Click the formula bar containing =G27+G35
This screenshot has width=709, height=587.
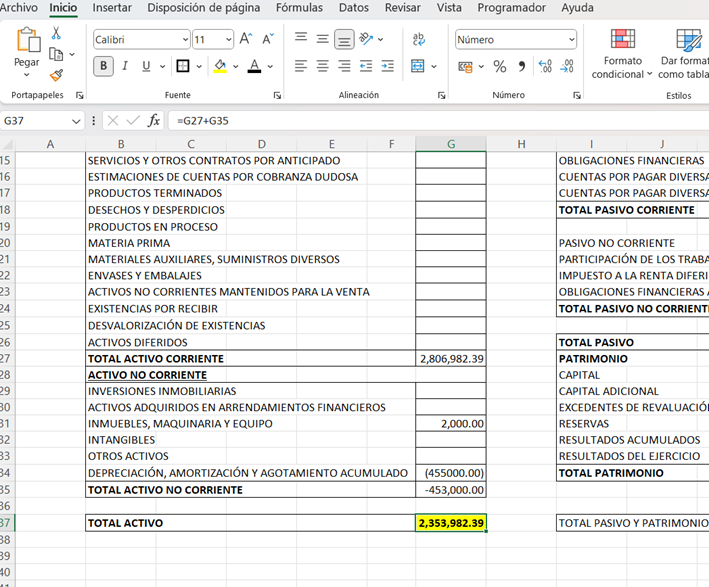(438, 121)
